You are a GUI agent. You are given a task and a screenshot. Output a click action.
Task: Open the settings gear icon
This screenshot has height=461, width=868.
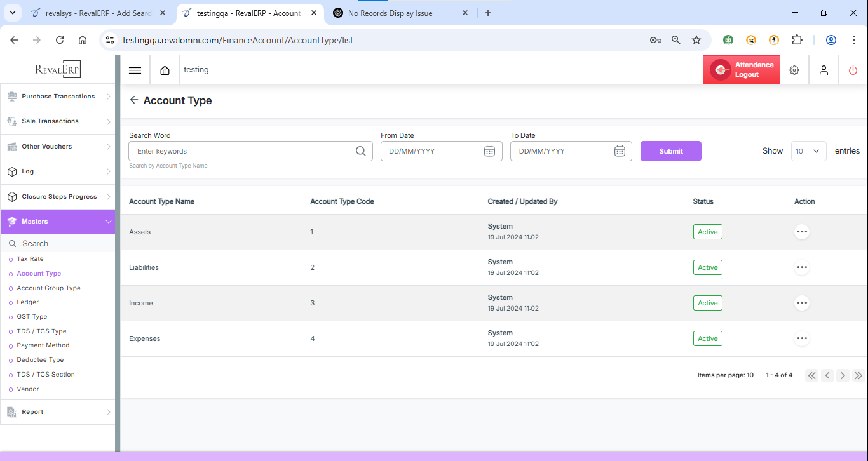794,70
